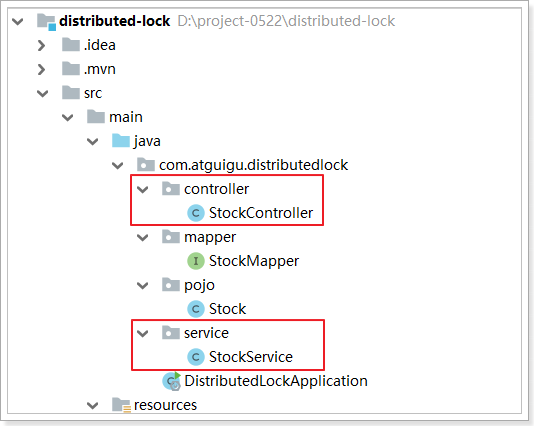Collapse the pojo package
The image size is (534, 426).
pos(142,285)
